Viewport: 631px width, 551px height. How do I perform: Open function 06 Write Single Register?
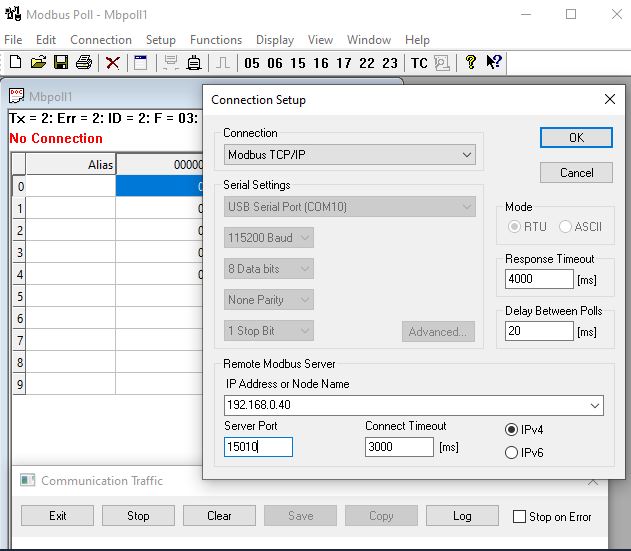coord(275,63)
